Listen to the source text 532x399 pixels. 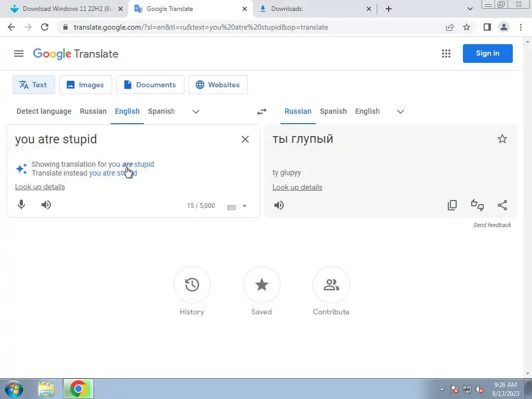pyautogui.click(x=46, y=205)
